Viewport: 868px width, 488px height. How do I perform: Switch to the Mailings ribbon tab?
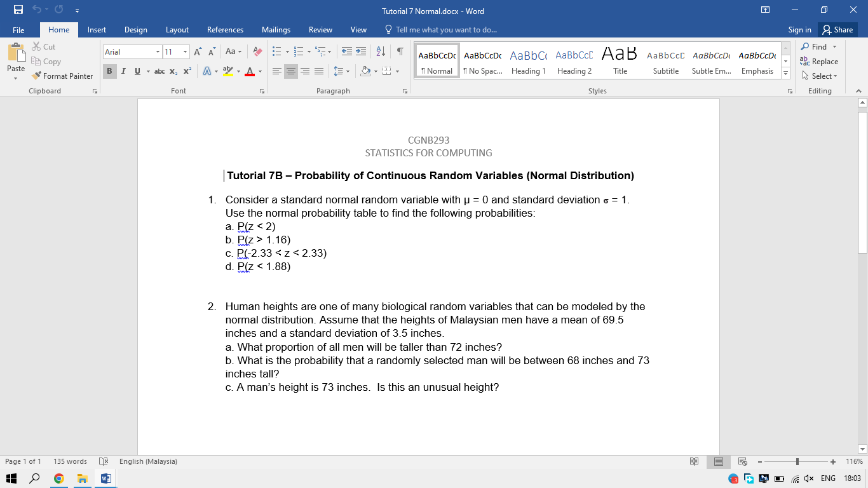(276, 29)
